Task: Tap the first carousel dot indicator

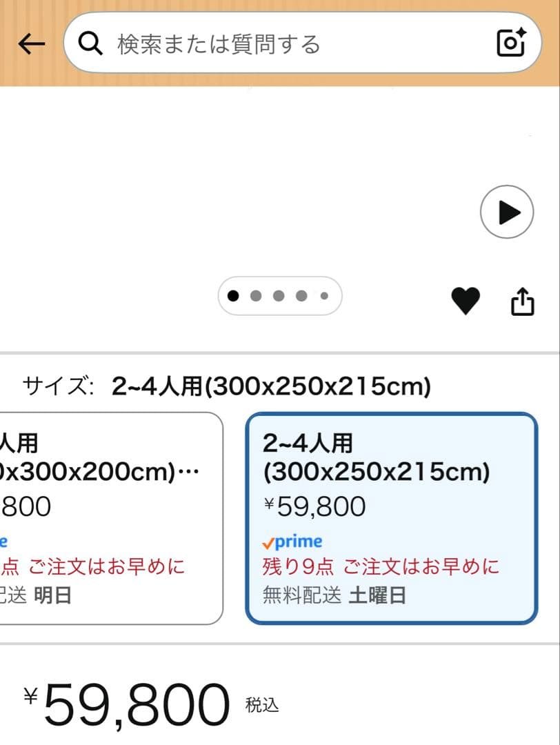Action: [232, 295]
